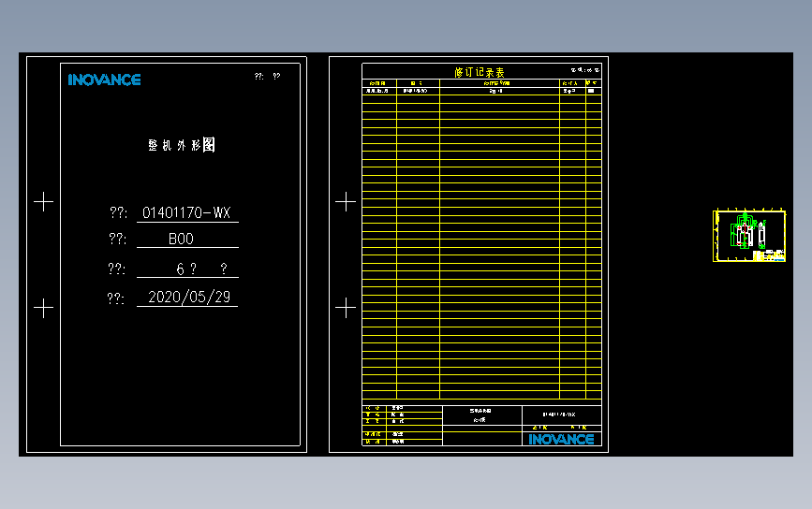Select the date 2020/05/29
Screen dimensions: 812x509
pyautogui.click(x=189, y=297)
